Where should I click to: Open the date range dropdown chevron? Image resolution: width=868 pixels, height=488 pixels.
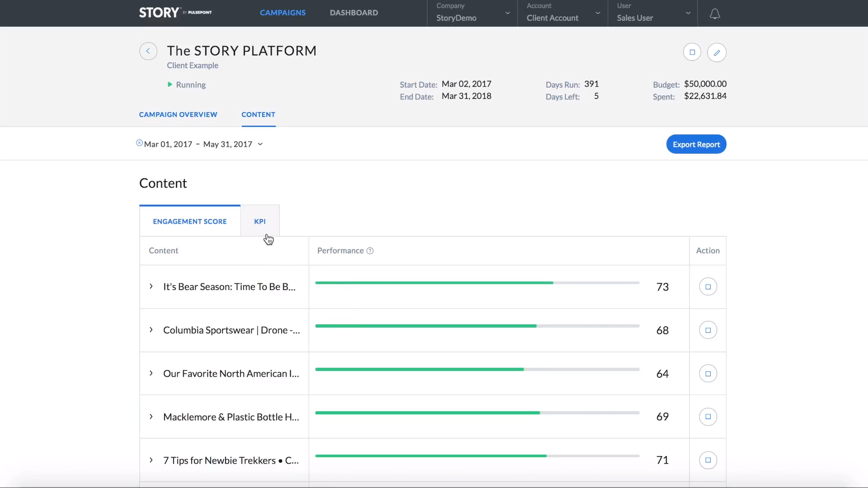click(x=260, y=144)
